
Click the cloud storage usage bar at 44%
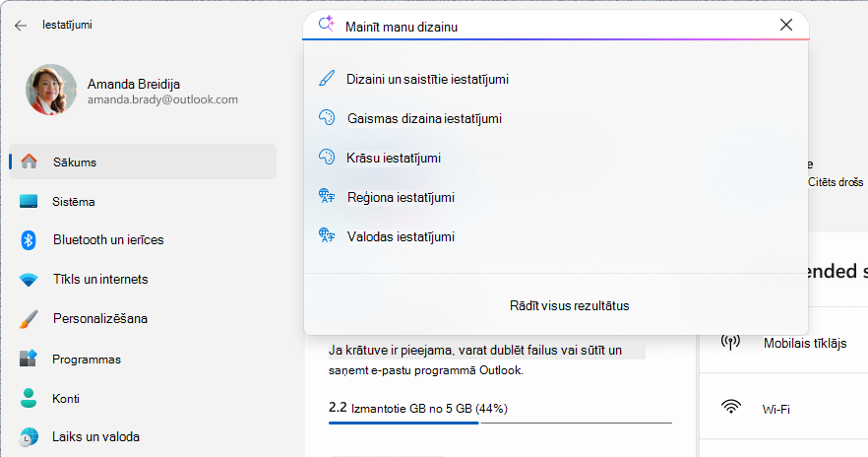(500, 423)
